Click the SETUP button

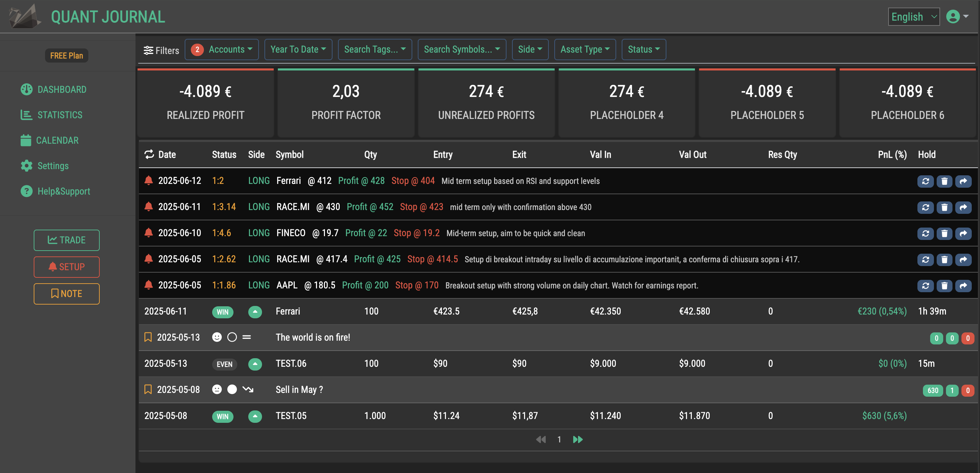(x=67, y=267)
